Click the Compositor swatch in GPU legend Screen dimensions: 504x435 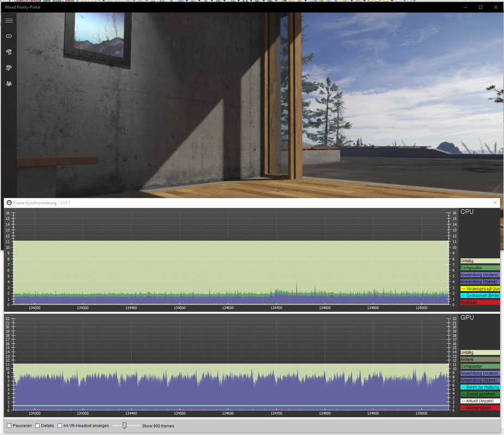(x=480, y=366)
